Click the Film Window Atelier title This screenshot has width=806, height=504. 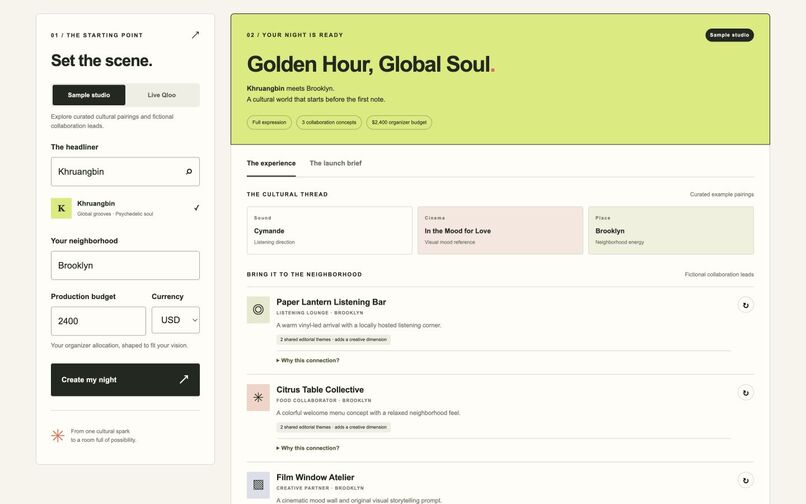point(315,477)
